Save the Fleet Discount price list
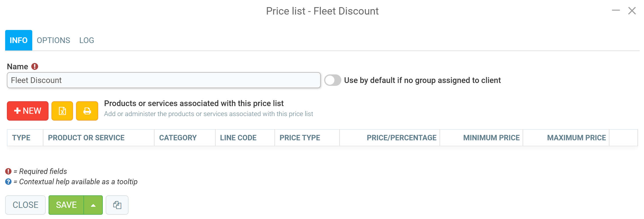The height and width of the screenshot is (219, 644). 67,205
